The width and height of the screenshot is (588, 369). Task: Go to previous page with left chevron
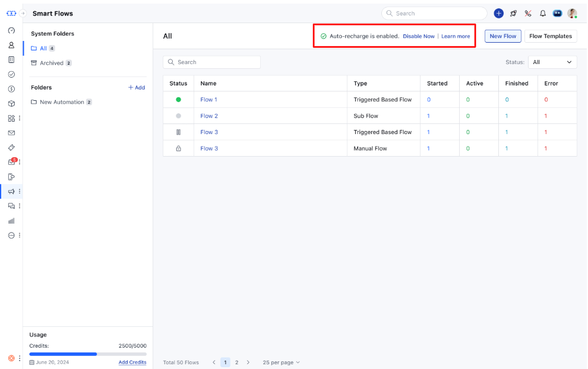click(214, 362)
